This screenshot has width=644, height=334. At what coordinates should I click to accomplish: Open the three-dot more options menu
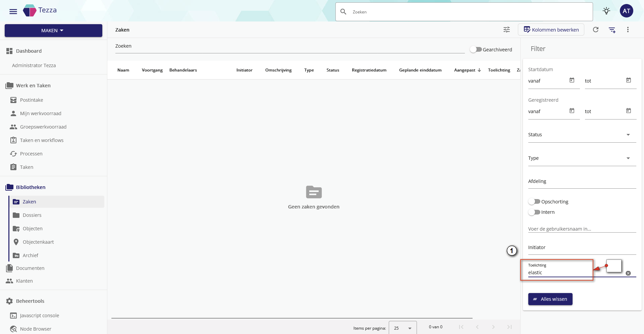pos(628,30)
